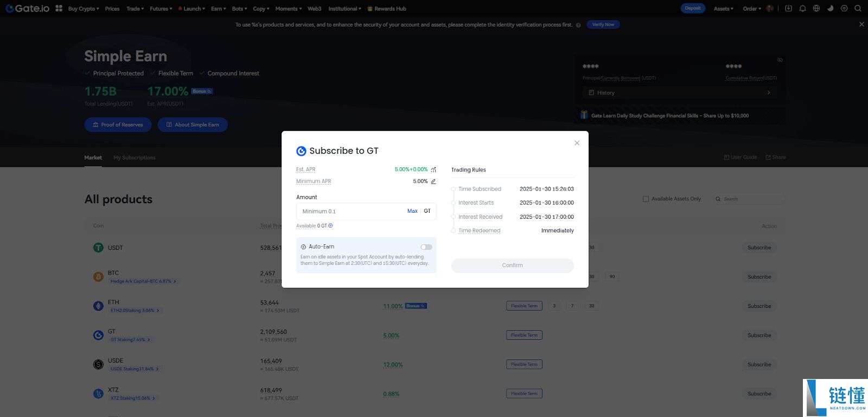
Task: Open ETH2.0 Staking 3.06% link
Action: (x=135, y=311)
